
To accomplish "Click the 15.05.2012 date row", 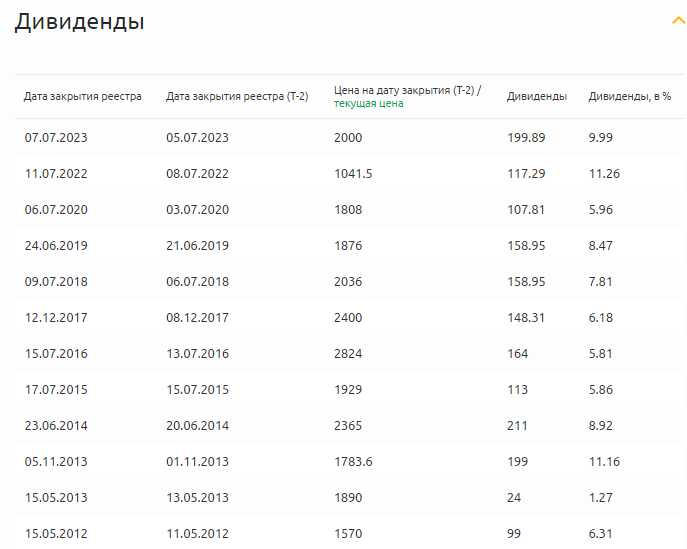I will tap(56, 533).
